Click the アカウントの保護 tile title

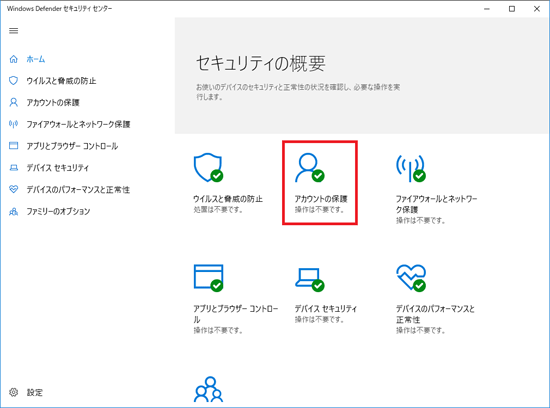tap(321, 199)
